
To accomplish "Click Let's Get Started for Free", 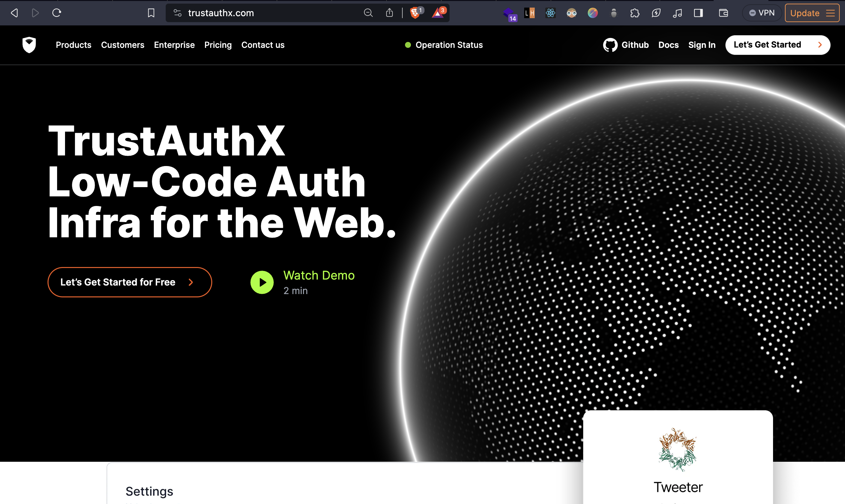I will (x=130, y=282).
